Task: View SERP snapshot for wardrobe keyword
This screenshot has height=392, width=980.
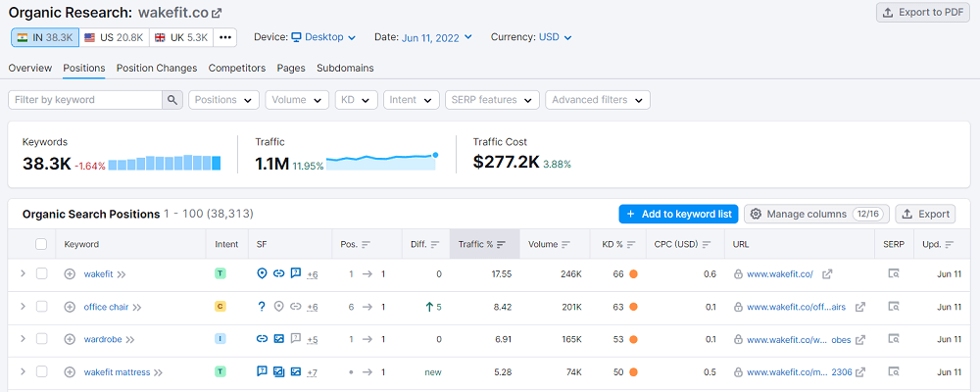Action: [894, 339]
